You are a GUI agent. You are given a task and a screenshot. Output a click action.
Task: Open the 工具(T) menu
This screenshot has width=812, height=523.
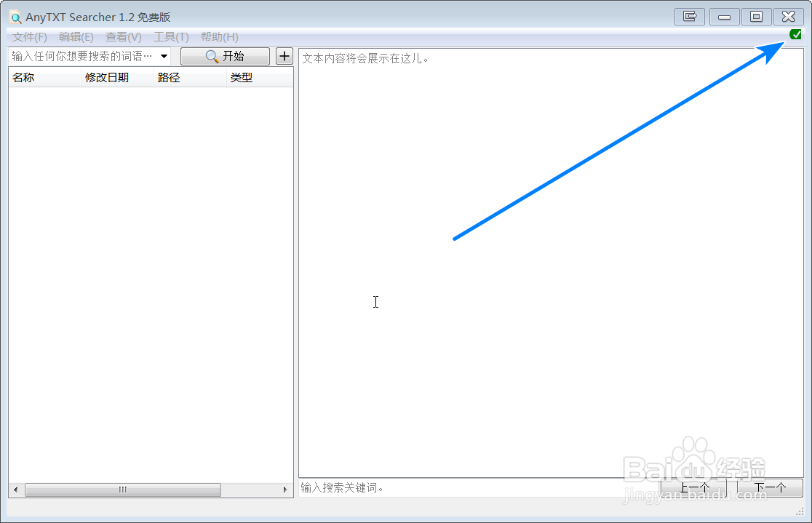point(171,37)
